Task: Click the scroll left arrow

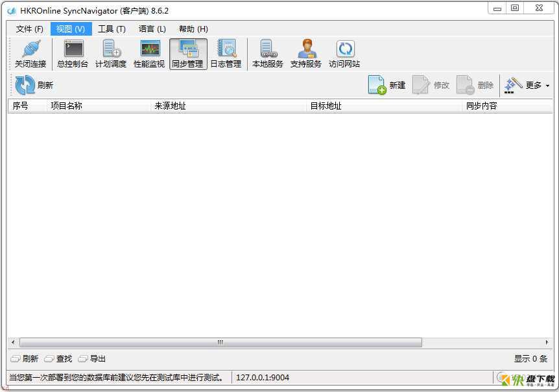Action: pyautogui.click(x=13, y=343)
